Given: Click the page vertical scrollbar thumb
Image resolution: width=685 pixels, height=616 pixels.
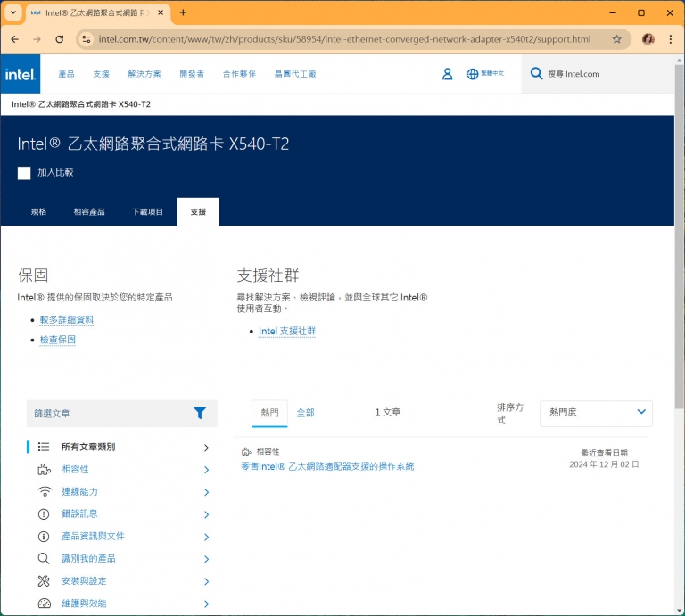Looking at the screenshot, I should (679, 236).
